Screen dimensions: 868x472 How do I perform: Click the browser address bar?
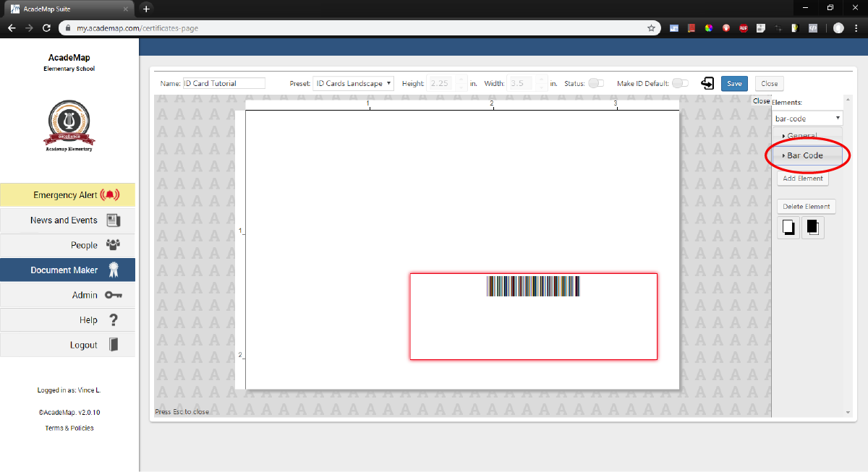click(354, 28)
